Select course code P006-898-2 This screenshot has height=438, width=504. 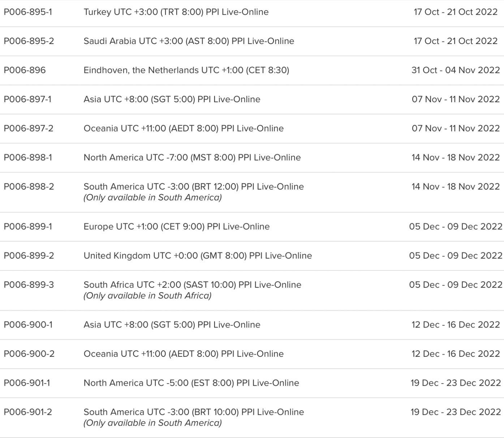click(29, 187)
